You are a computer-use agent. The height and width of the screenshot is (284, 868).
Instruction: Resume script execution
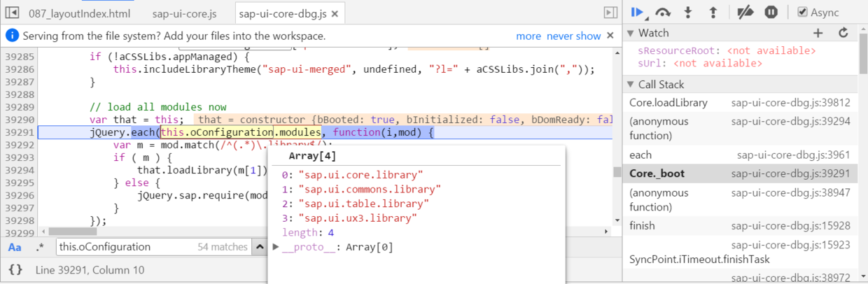(x=637, y=12)
